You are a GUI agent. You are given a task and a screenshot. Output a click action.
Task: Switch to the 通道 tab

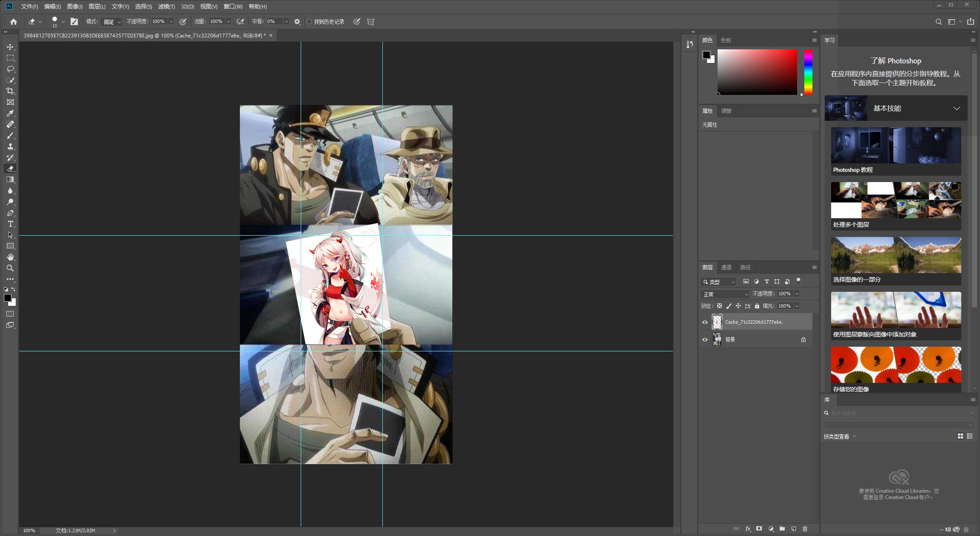click(x=726, y=267)
